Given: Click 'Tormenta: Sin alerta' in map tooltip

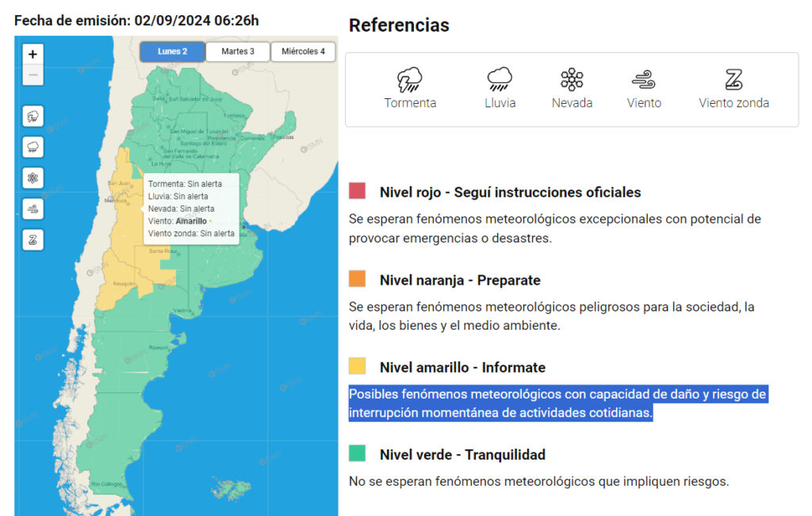Looking at the screenshot, I should (x=185, y=184).
